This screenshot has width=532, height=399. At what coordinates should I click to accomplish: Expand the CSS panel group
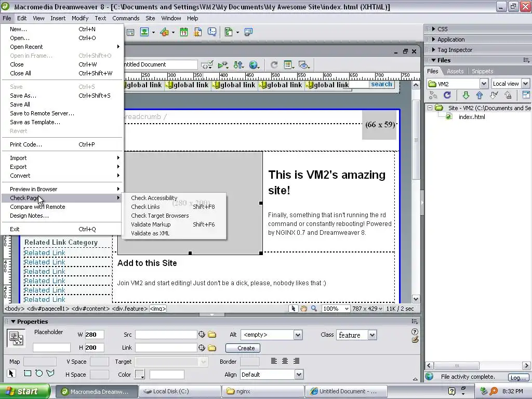pyautogui.click(x=434, y=29)
